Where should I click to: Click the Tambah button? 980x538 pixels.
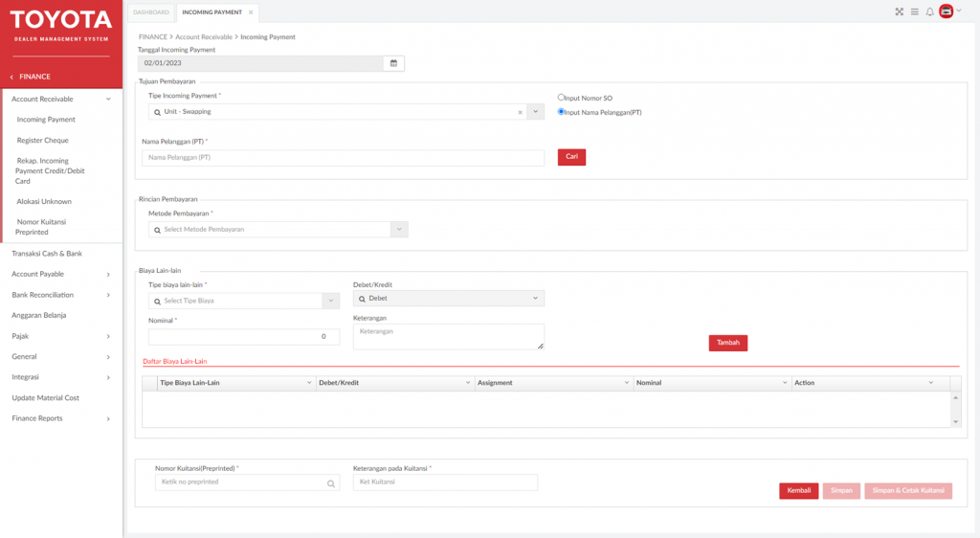tap(728, 343)
